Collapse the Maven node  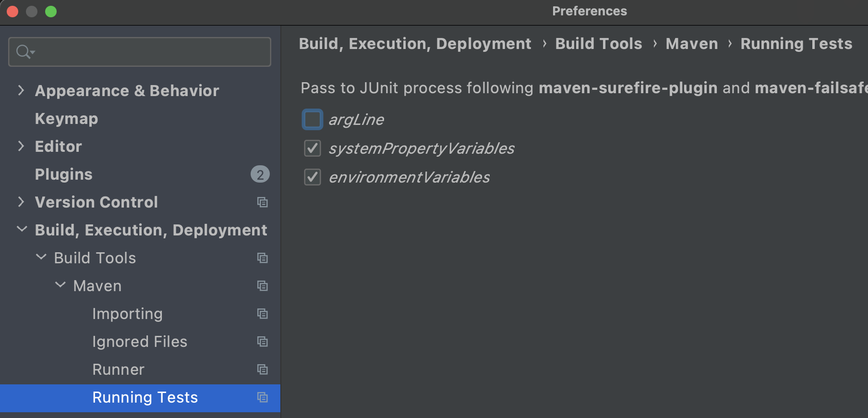pos(60,285)
